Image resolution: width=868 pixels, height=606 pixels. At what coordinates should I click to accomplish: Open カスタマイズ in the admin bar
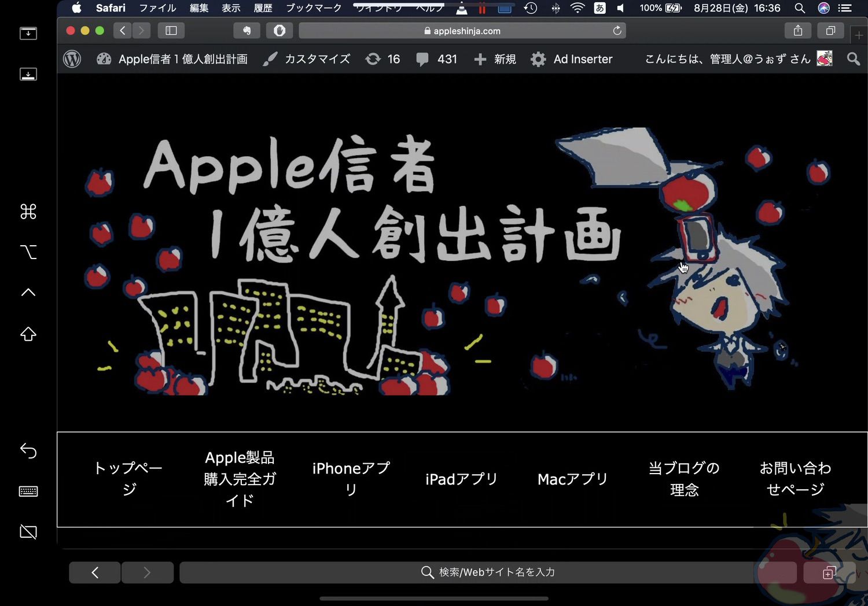pos(306,59)
